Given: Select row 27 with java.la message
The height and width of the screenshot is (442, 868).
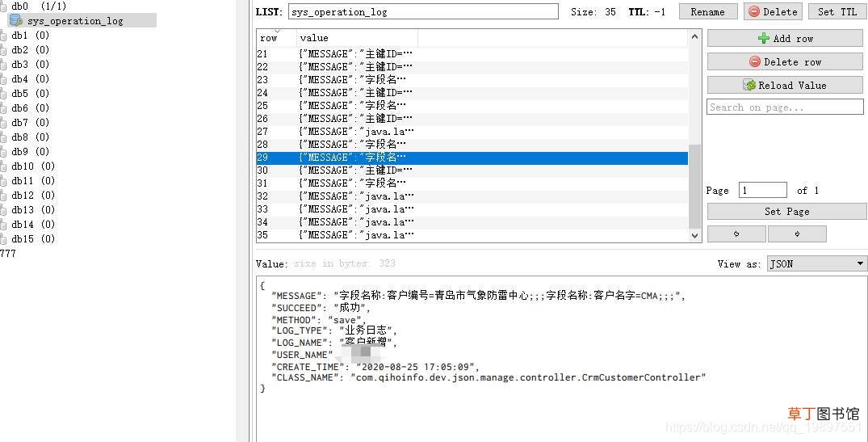Looking at the screenshot, I should 472,131.
